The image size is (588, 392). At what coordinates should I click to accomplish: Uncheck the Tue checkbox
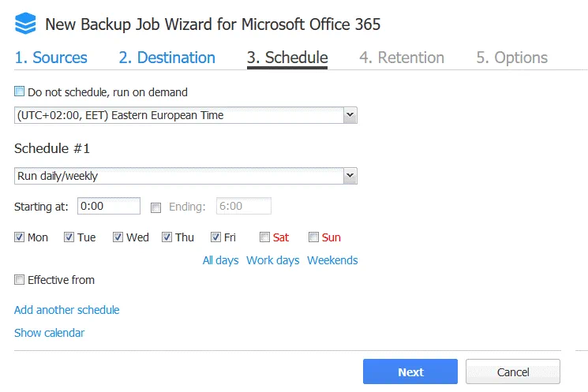[69, 237]
